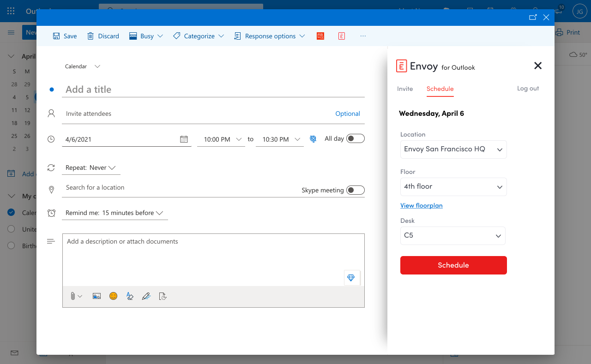Open the Mail icon at bottom left
This screenshot has width=591, height=364.
coord(14,353)
